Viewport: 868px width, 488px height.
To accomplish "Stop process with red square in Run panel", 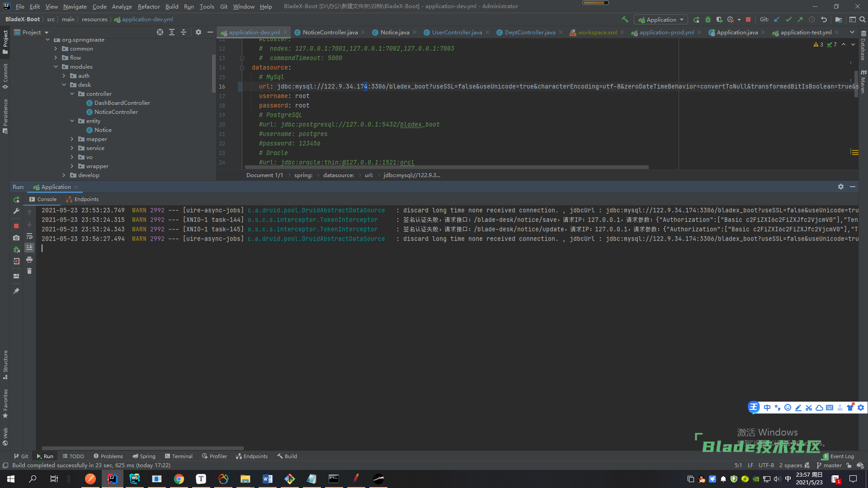I will (16, 225).
